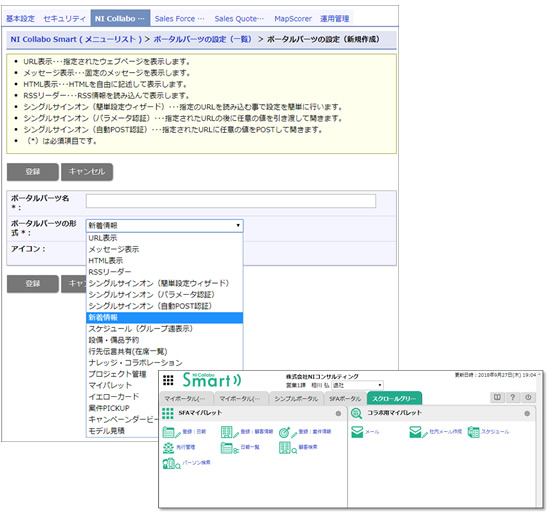Expand the ポータルパーツの形式 combo box
This screenshot has width=548, height=513.
164,225
